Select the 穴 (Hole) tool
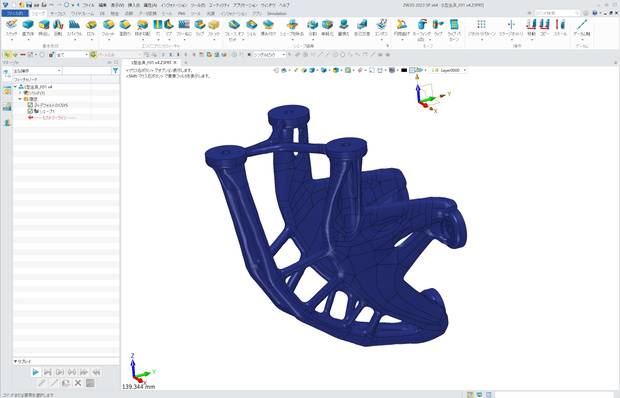Screen dimensions: 620x398 158,28
